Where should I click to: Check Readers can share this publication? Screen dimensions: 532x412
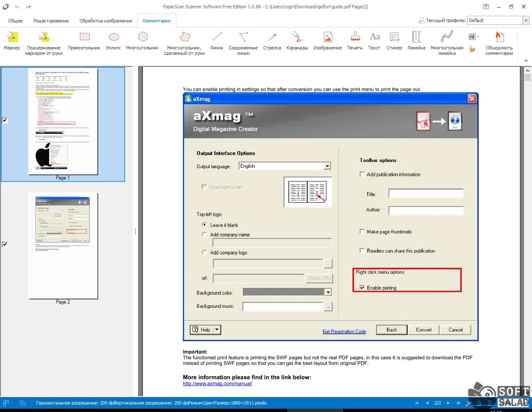tap(362, 251)
